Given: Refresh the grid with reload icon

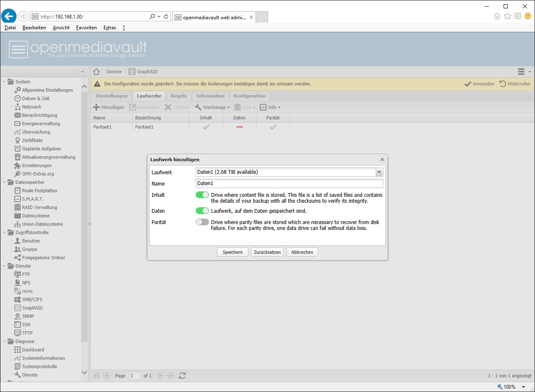Looking at the screenshot, I should (182, 376).
